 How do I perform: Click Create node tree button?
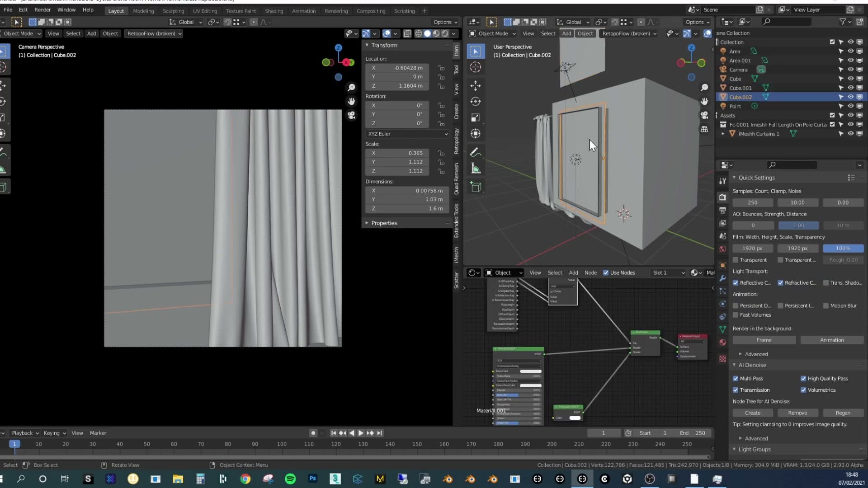point(753,413)
